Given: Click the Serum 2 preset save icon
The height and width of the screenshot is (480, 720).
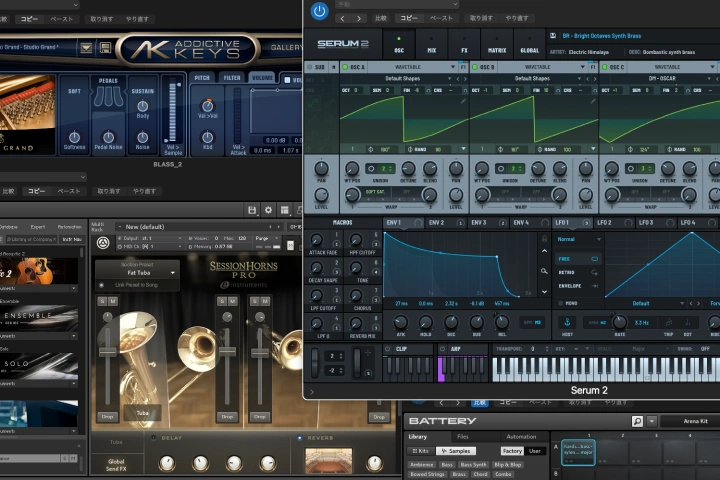Looking at the screenshot, I should coord(553,36).
